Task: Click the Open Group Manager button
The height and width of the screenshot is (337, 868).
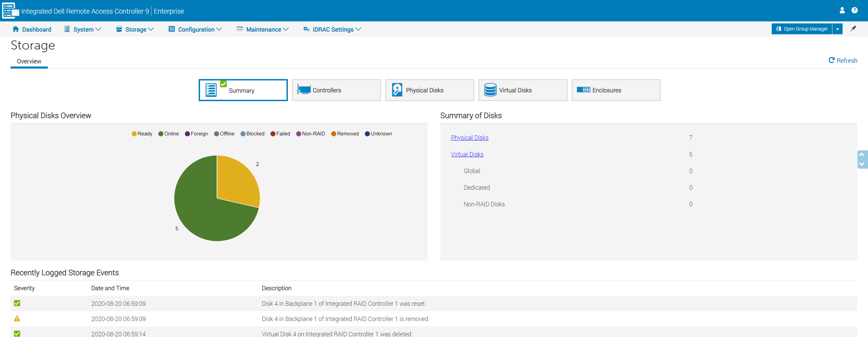Action: click(x=802, y=29)
